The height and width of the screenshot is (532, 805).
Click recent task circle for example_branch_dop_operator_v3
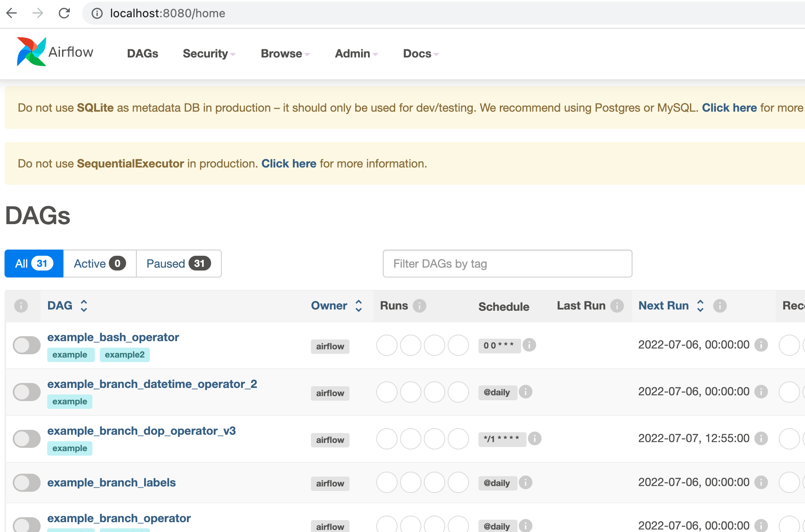(789, 439)
